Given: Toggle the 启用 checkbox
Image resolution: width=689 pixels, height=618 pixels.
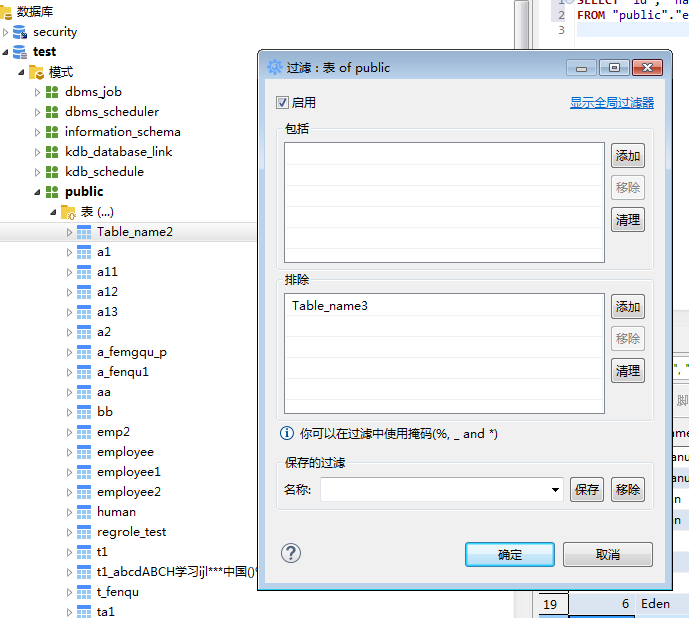Looking at the screenshot, I should pyautogui.click(x=282, y=103).
